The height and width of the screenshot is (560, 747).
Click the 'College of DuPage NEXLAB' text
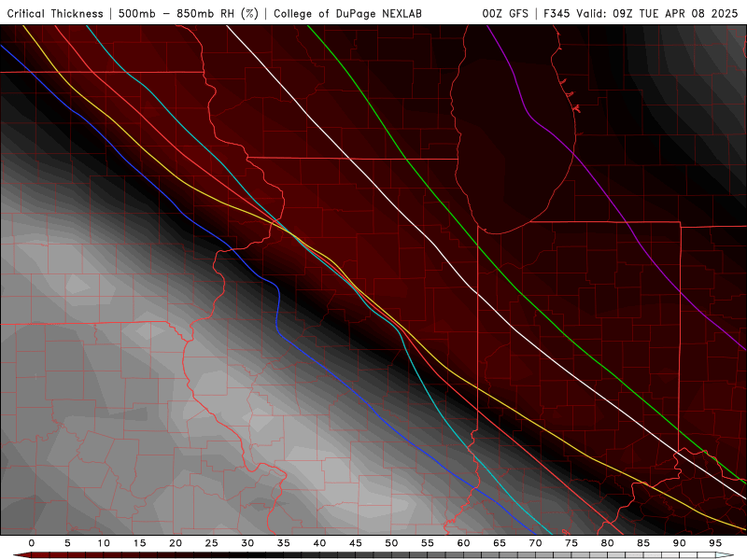347,13
